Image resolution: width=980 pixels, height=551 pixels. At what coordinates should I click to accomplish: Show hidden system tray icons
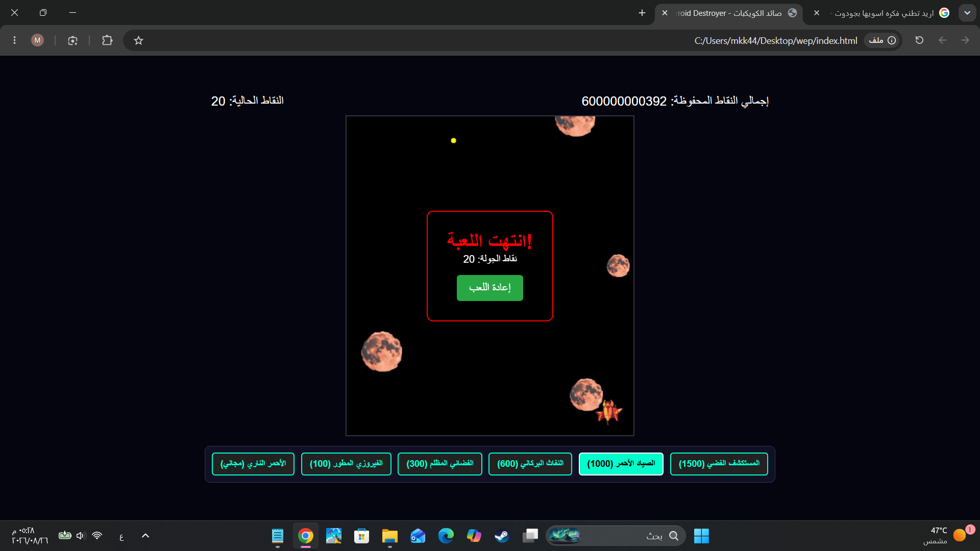pos(145,536)
